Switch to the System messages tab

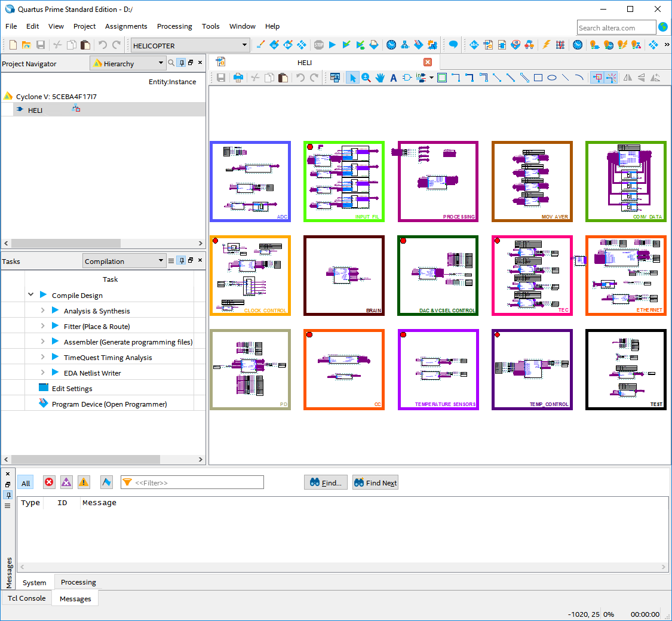(34, 582)
